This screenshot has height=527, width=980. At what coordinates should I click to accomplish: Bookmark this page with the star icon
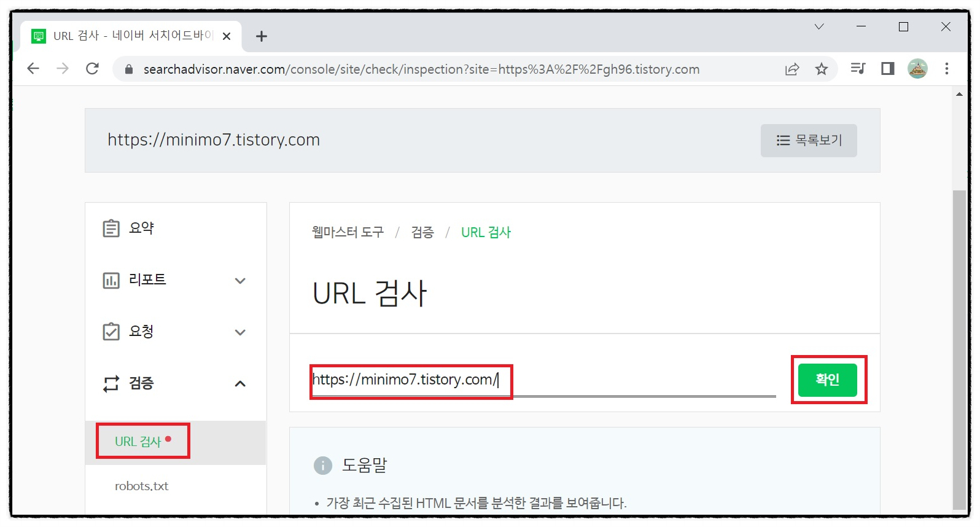coord(822,69)
